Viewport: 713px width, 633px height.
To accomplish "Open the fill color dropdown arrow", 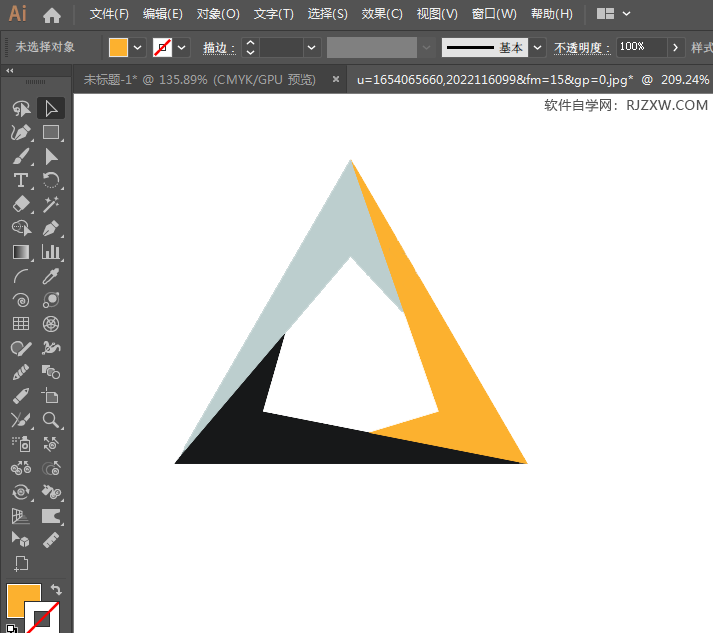I will pos(138,47).
